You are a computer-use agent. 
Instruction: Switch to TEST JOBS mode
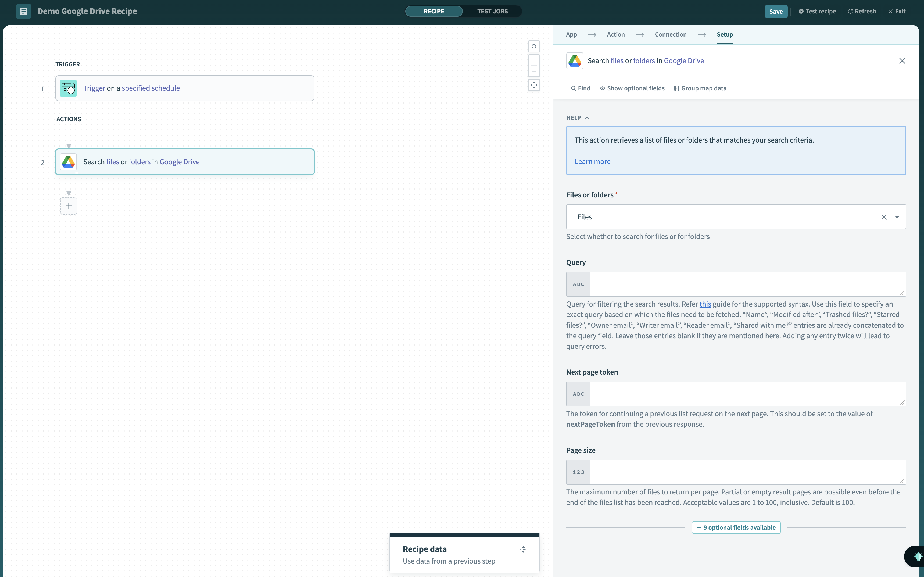tap(492, 12)
